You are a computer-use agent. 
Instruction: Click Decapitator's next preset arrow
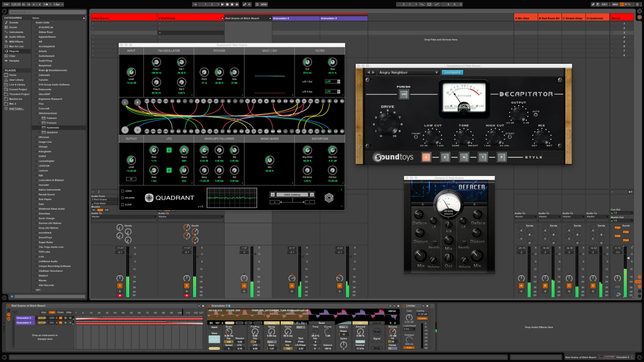[373, 72]
